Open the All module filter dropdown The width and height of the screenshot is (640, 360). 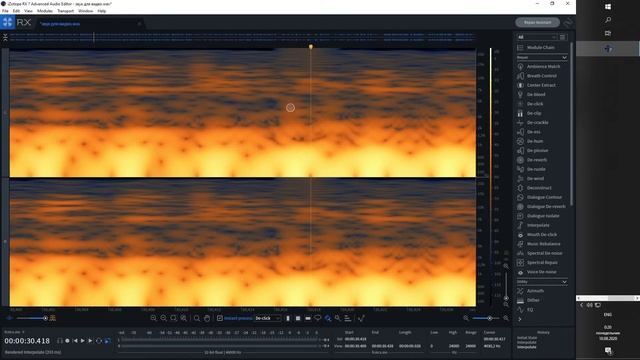click(x=537, y=37)
